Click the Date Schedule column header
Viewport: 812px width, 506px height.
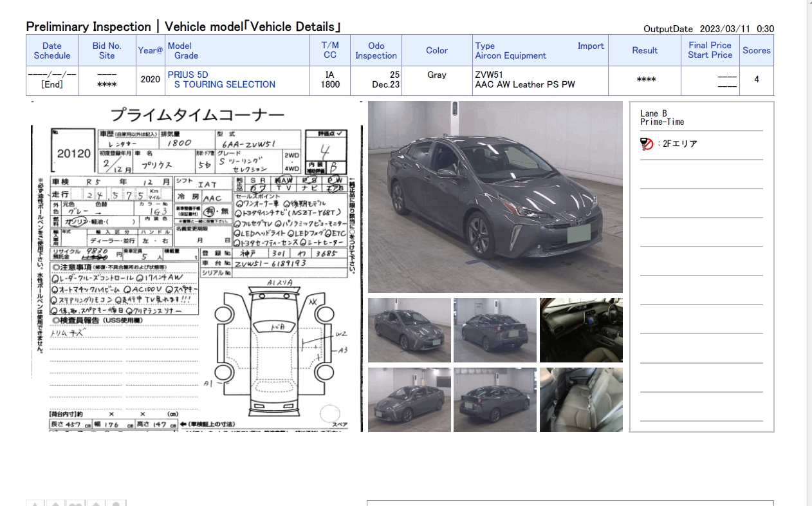(x=52, y=50)
